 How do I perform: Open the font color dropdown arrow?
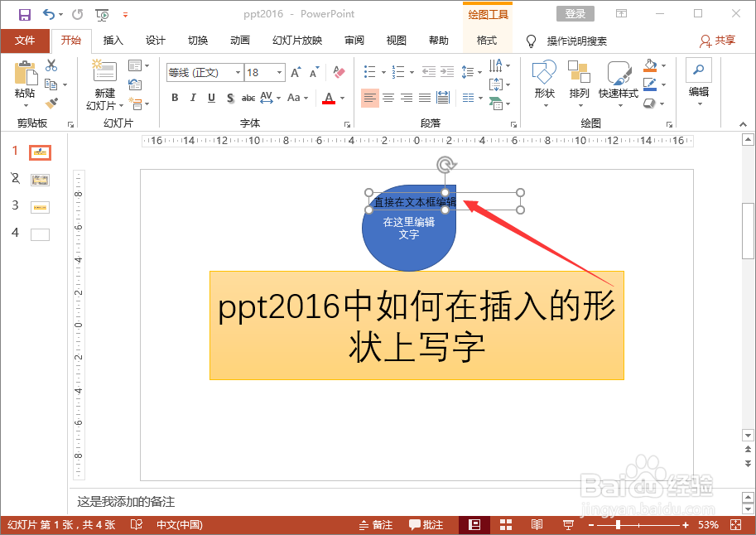click(x=341, y=99)
